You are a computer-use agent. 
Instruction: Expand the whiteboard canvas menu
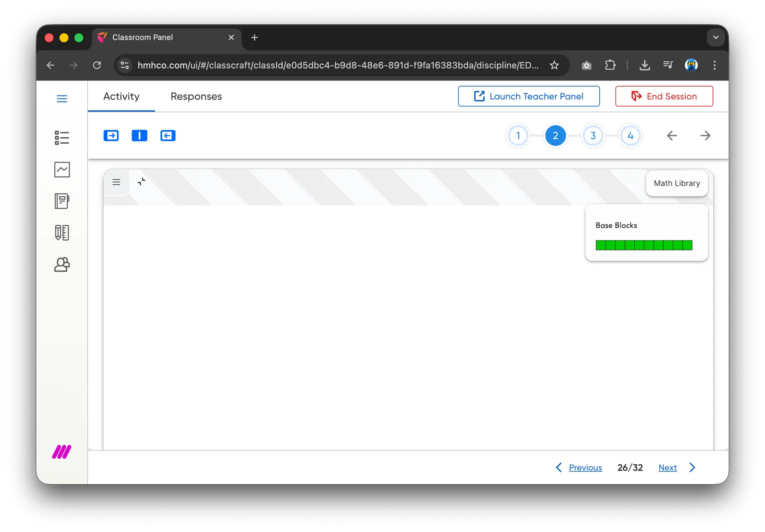[x=116, y=182]
